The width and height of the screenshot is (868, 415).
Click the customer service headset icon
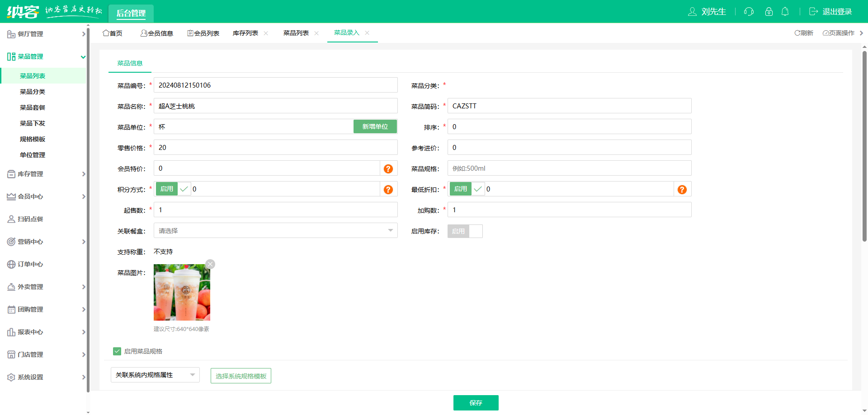tap(748, 12)
